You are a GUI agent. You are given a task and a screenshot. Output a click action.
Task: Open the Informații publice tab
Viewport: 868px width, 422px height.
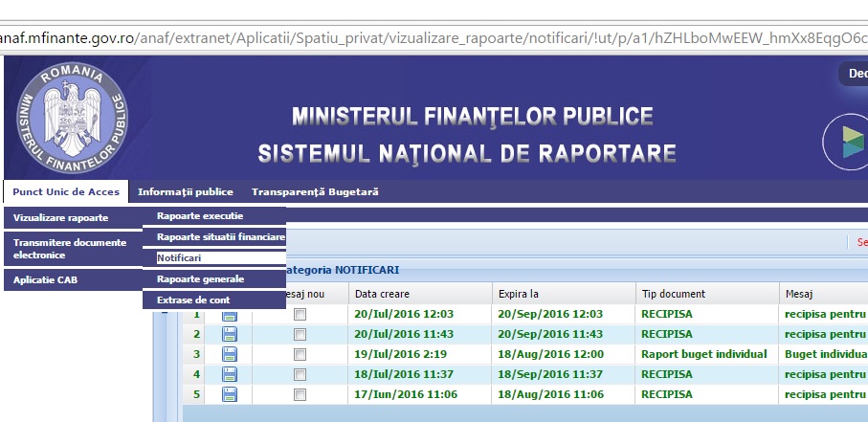point(186,192)
